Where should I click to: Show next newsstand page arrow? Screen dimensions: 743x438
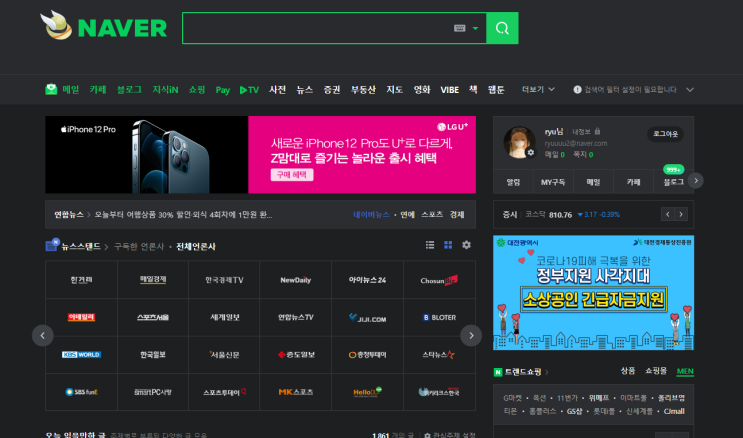pyautogui.click(x=471, y=336)
